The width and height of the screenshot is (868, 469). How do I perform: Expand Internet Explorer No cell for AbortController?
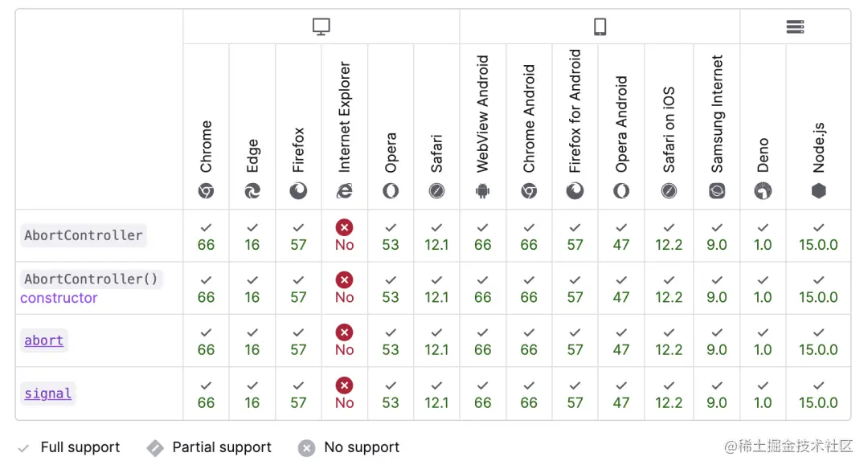tap(345, 236)
